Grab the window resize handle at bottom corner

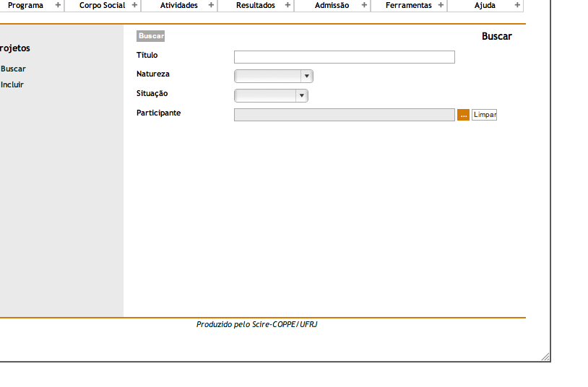pyautogui.click(x=545, y=356)
